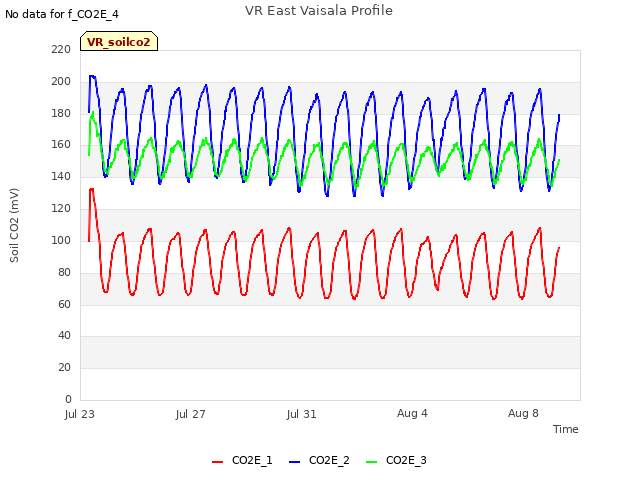This screenshot has height=480, width=640.
Task: Click the red line's initial peak near 130
Action: (92, 189)
